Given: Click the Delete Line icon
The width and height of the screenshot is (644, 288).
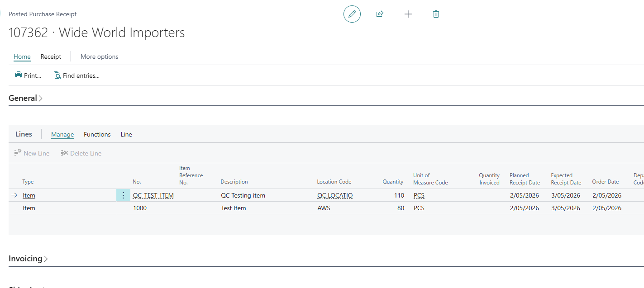Looking at the screenshot, I should click(65, 153).
